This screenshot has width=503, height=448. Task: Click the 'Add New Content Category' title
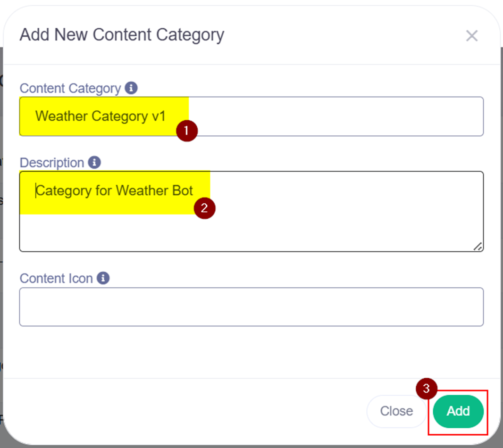[x=122, y=35]
